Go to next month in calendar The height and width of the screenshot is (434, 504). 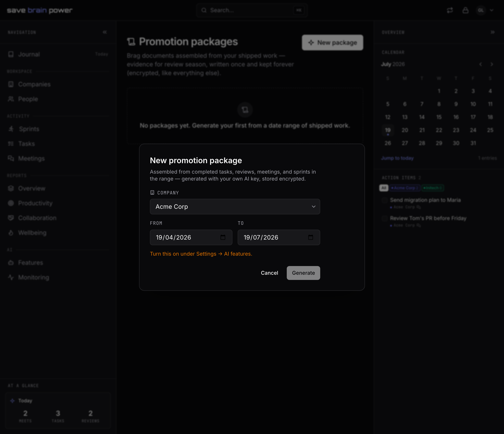pyautogui.click(x=492, y=64)
